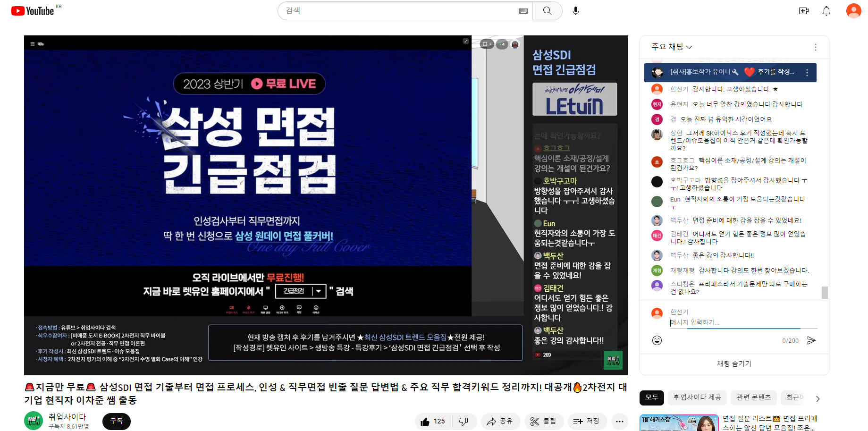Send the chat message with arrow icon
The height and width of the screenshot is (431, 868).
811,340
